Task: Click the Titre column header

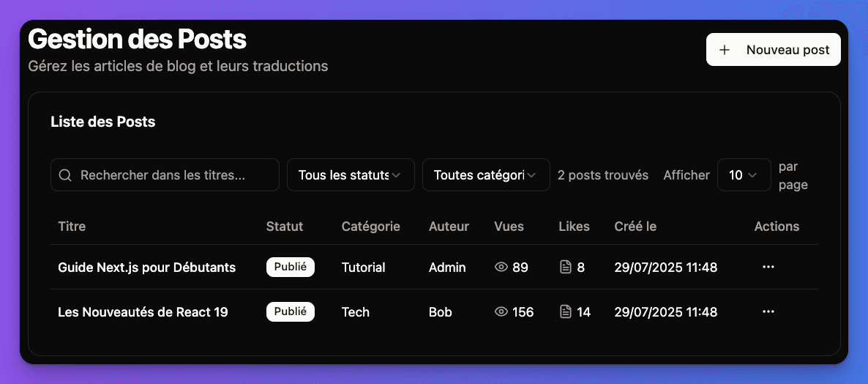Action: click(72, 226)
